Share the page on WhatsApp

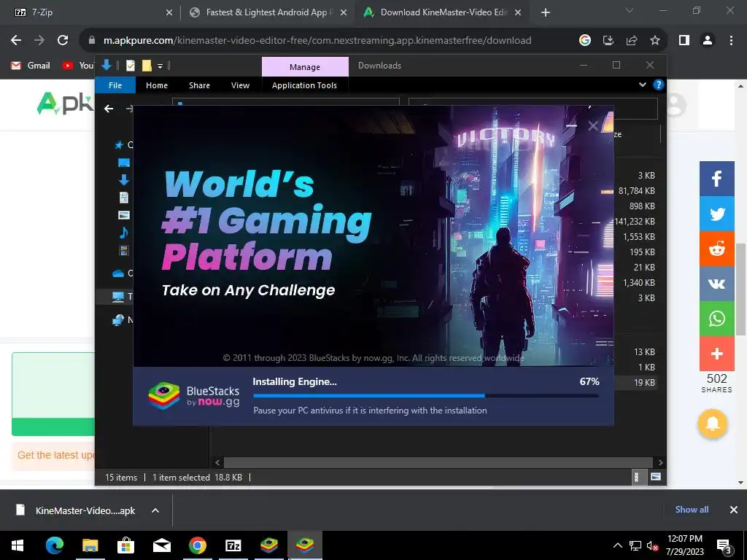717,319
